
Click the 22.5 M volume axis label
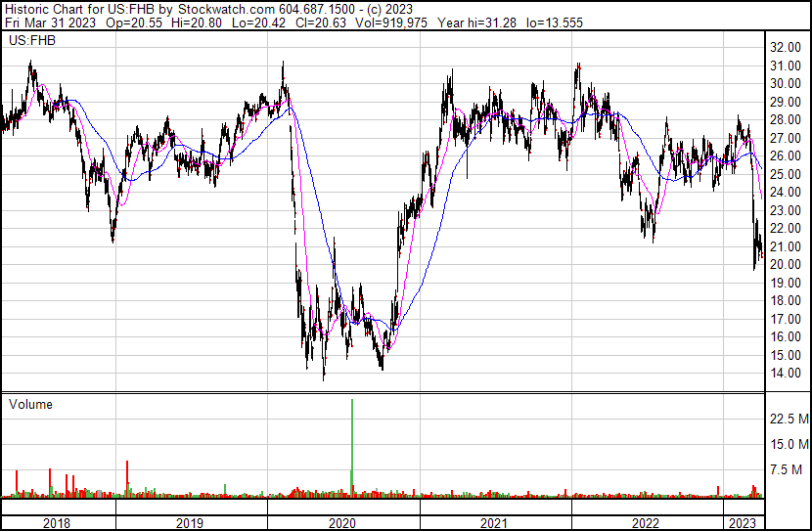click(x=789, y=419)
